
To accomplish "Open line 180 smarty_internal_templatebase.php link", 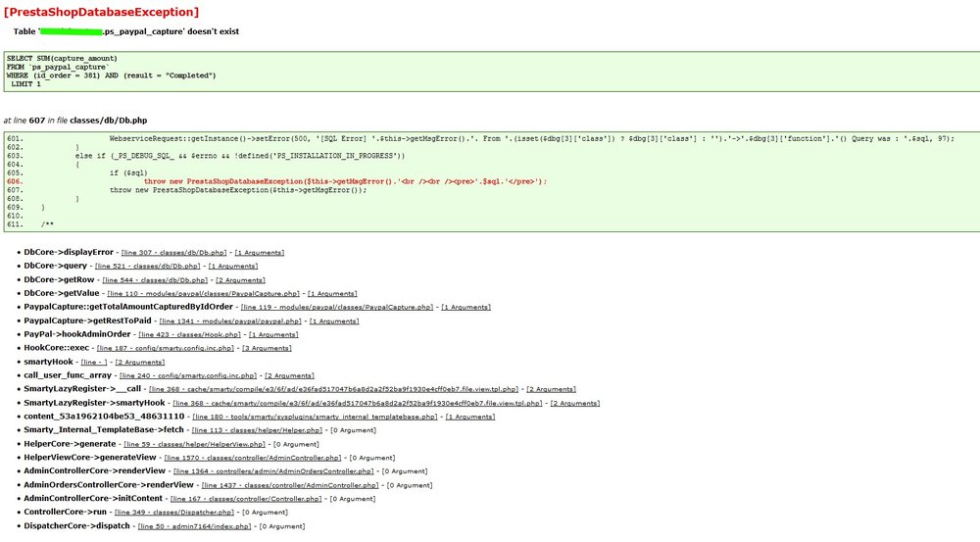I will coord(315,417).
